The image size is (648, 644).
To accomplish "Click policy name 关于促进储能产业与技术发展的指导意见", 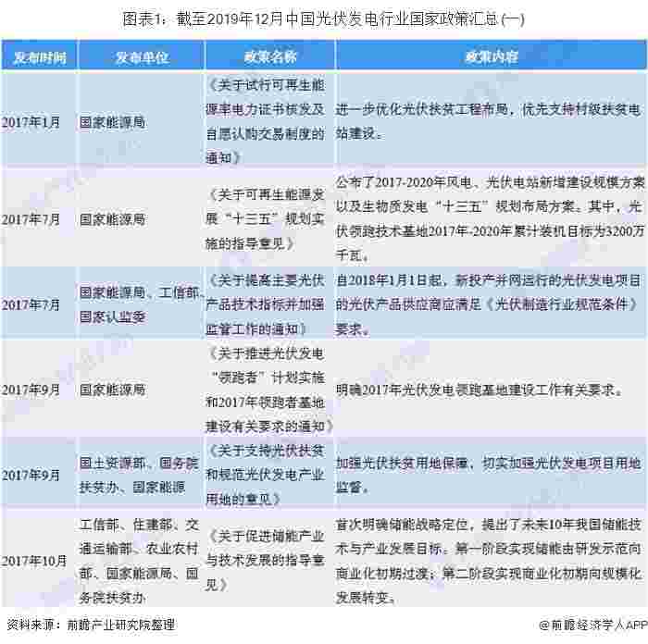I will click(x=266, y=561).
